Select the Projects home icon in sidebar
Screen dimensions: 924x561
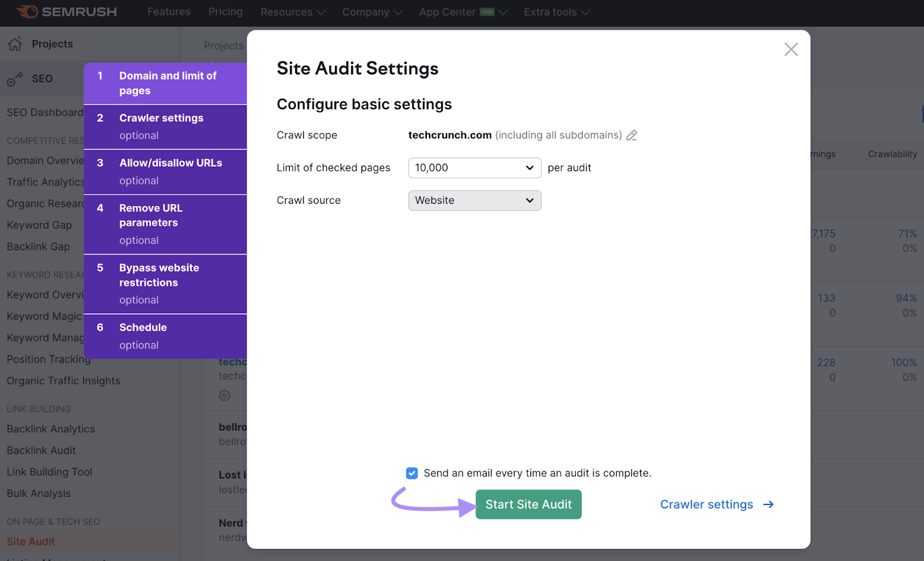coord(14,43)
